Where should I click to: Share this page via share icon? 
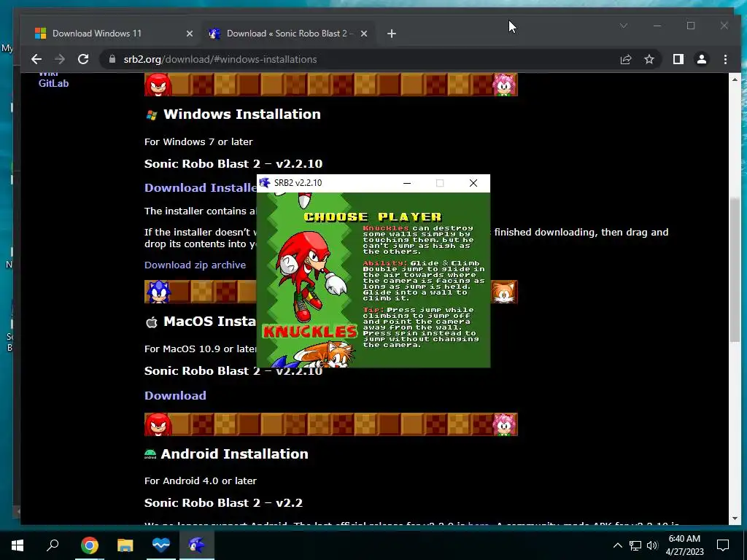[x=625, y=60]
